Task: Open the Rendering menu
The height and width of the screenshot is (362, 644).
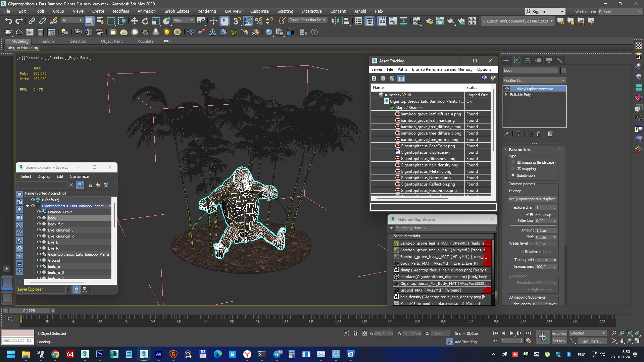Action: click(x=206, y=11)
